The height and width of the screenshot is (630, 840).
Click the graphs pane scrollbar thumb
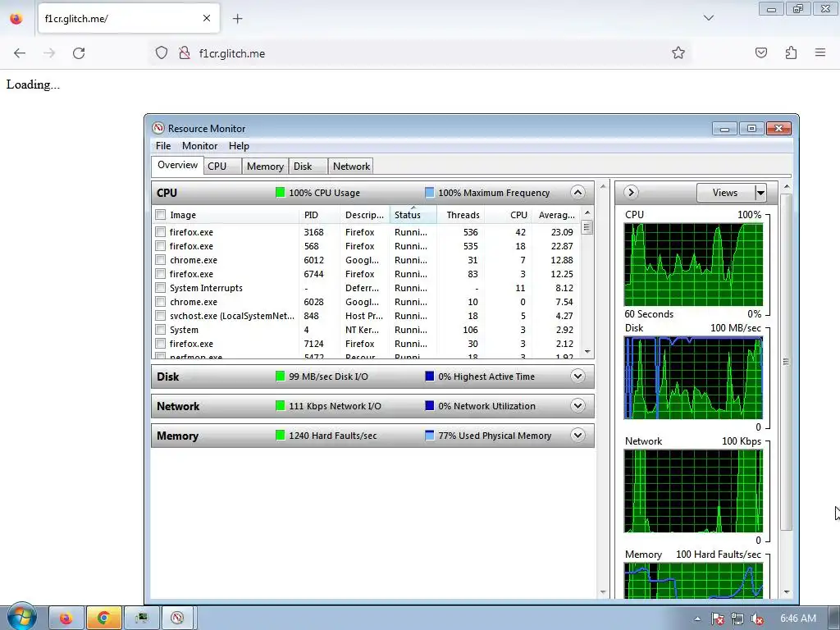786,362
